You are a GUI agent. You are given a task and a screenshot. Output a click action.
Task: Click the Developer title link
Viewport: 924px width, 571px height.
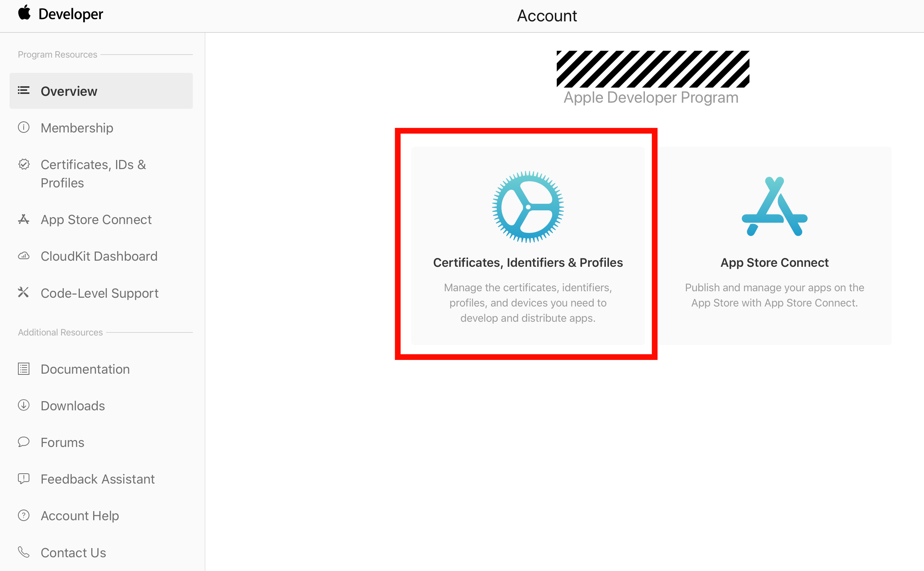pos(71,14)
